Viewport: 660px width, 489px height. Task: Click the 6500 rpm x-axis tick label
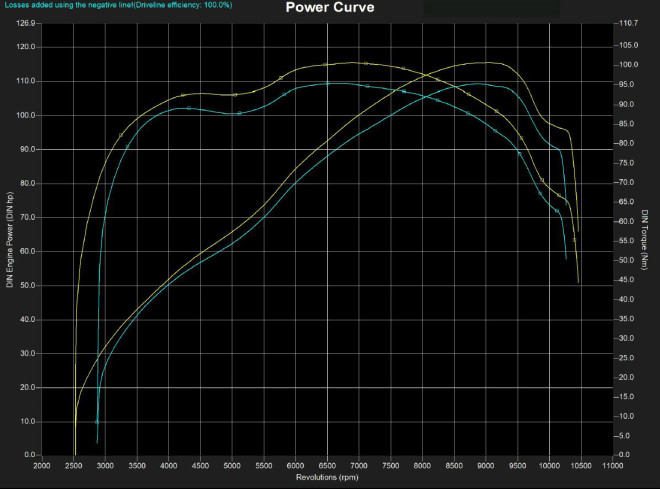tap(327, 465)
